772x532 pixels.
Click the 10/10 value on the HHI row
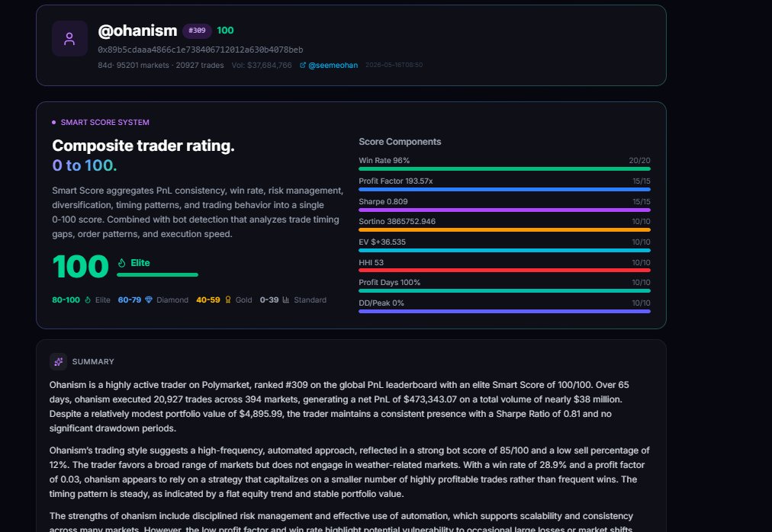642,263
